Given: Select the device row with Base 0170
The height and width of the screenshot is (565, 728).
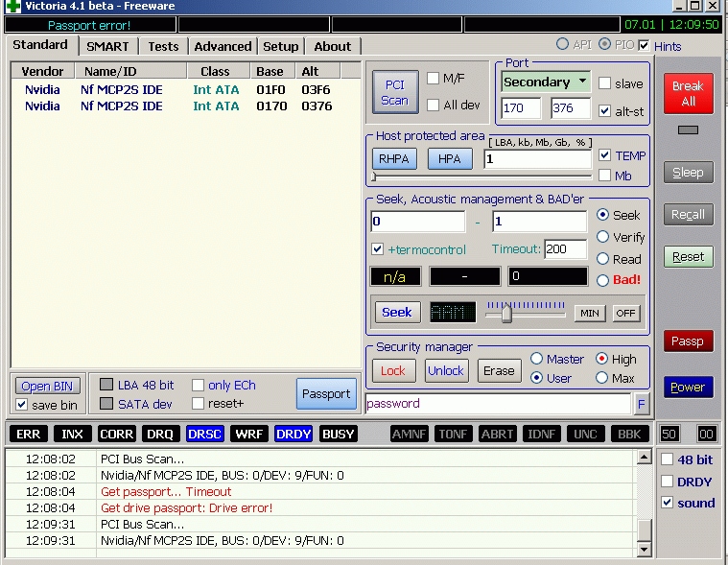Looking at the screenshot, I should 186,106.
